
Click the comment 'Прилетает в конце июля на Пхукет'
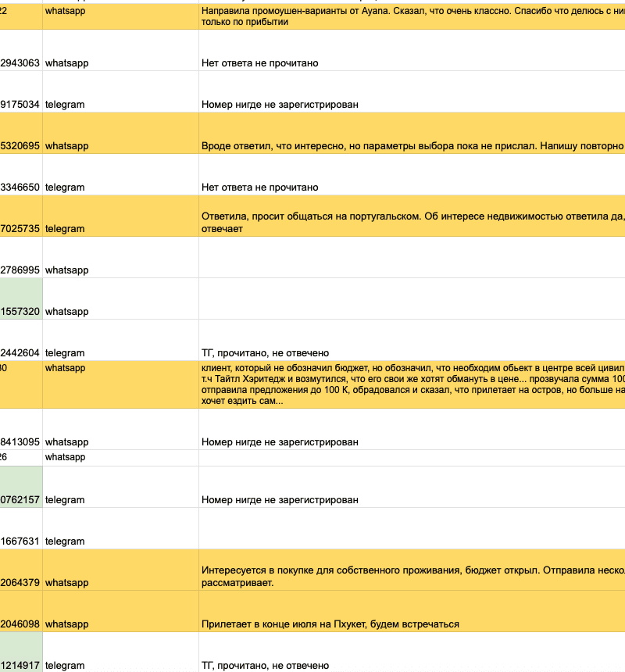(x=412, y=611)
